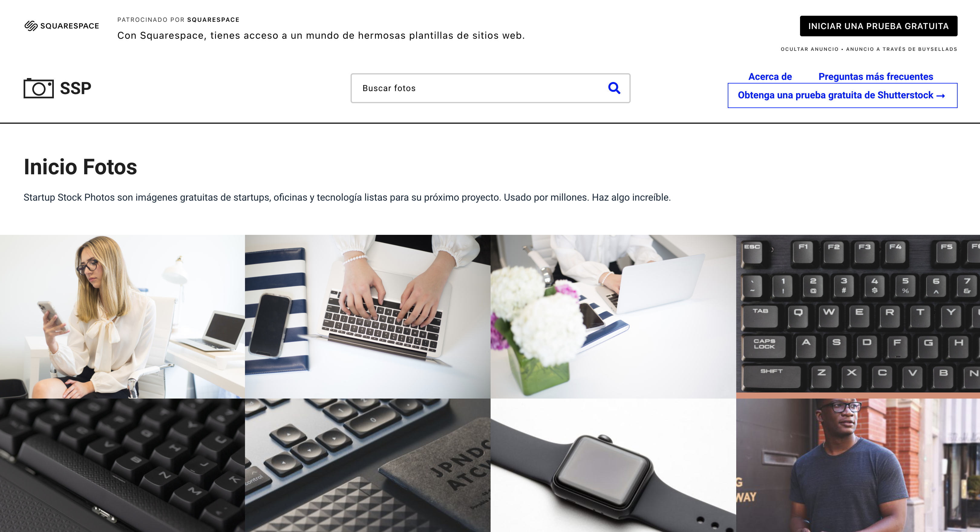980x532 pixels.
Task: Open the black smartwatch photo
Action: click(x=613, y=465)
